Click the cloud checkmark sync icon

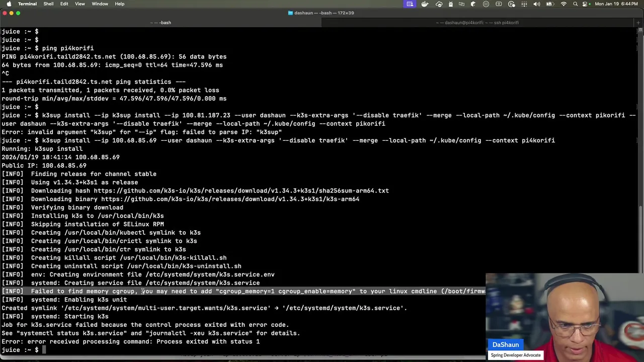pos(439,4)
